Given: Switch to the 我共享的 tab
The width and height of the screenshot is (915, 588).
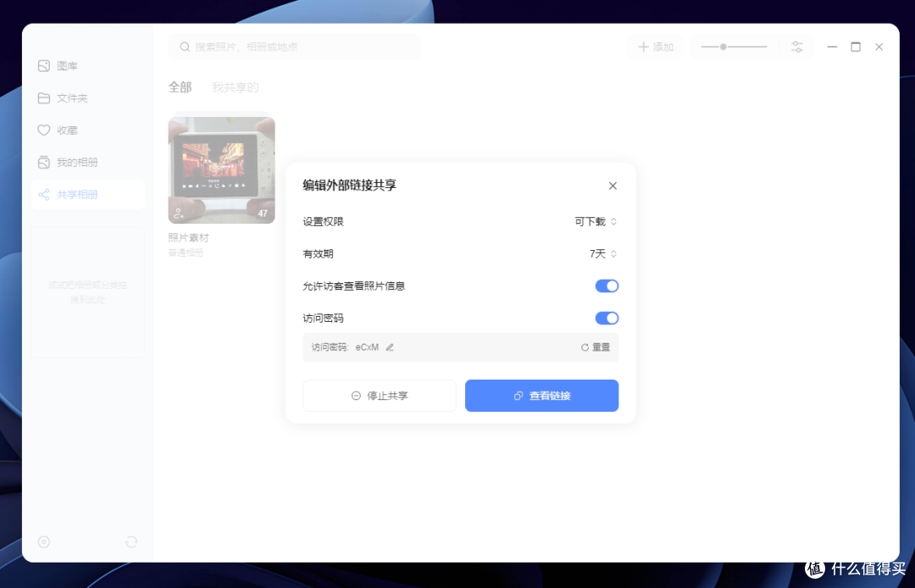Looking at the screenshot, I should [236, 87].
